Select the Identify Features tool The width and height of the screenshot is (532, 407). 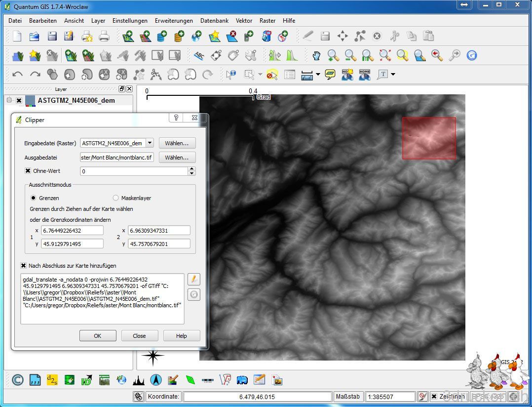click(x=230, y=75)
